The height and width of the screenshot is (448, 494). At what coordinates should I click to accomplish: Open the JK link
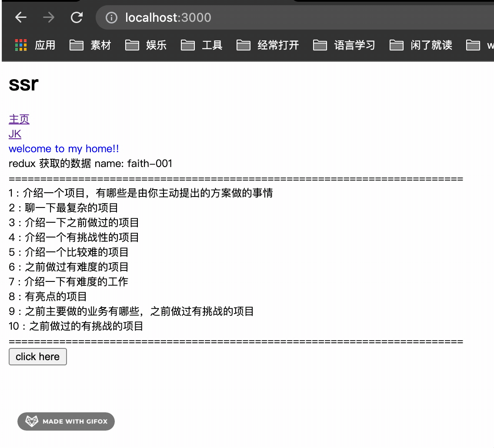pos(15,134)
